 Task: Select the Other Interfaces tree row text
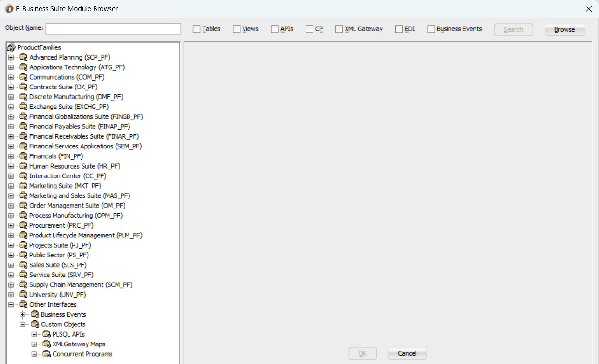coord(53,305)
